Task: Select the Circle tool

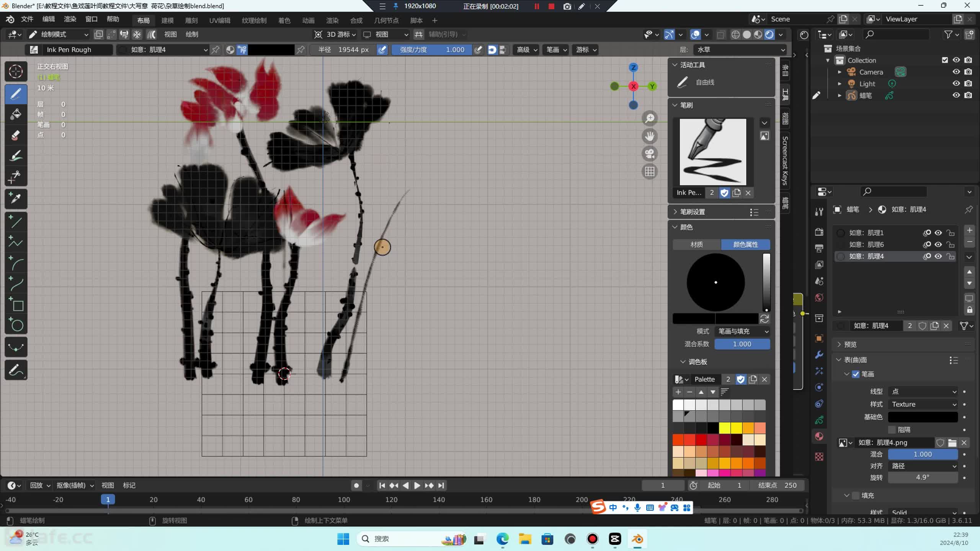Action: 16,325
